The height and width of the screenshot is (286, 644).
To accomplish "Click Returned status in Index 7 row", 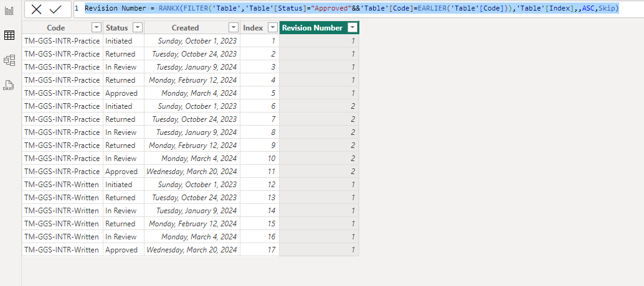I will 123,119.
